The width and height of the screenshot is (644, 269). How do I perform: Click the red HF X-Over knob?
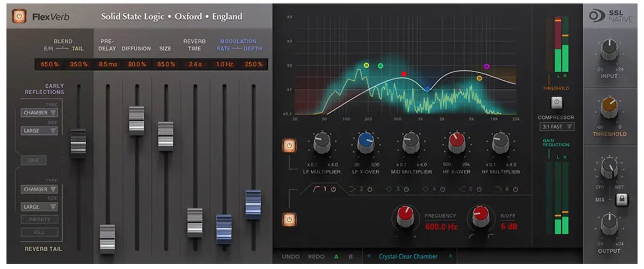(x=456, y=143)
